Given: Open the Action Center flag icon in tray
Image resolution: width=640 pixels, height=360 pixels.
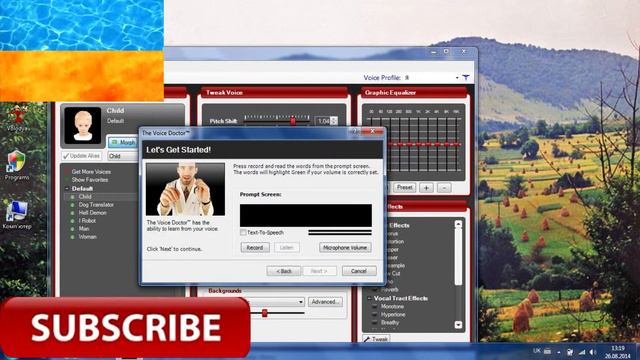Looking at the screenshot, I should point(570,352).
